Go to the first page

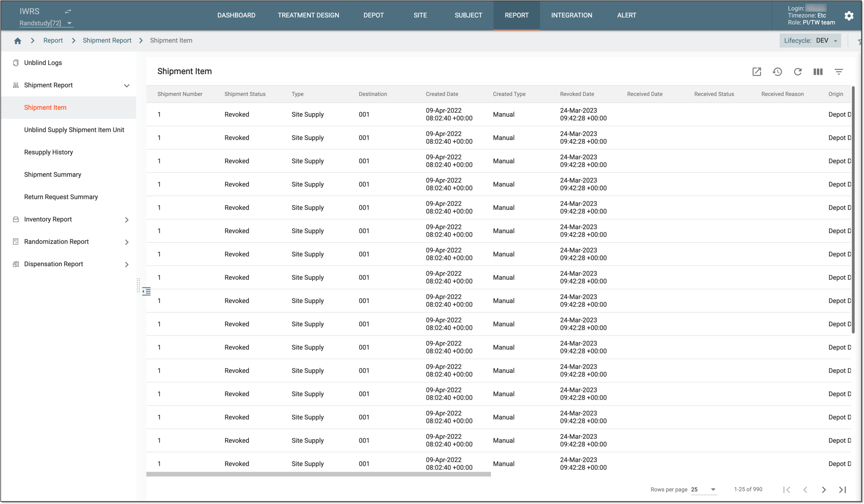click(x=787, y=489)
